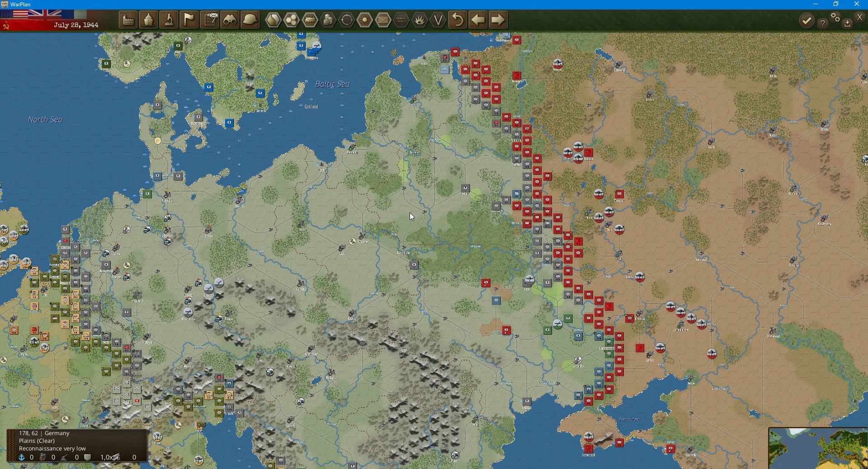Save the game with download icon
The image size is (868, 469).
(848, 23)
